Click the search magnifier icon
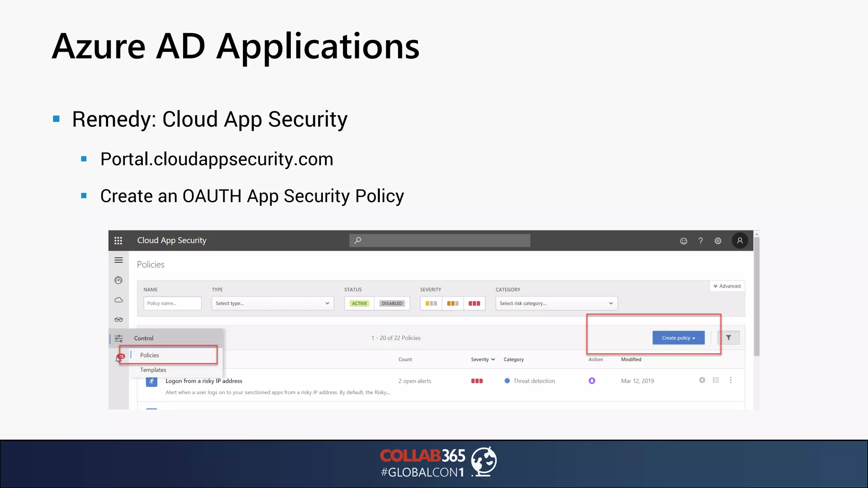The height and width of the screenshot is (488, 868). (358, 240)
